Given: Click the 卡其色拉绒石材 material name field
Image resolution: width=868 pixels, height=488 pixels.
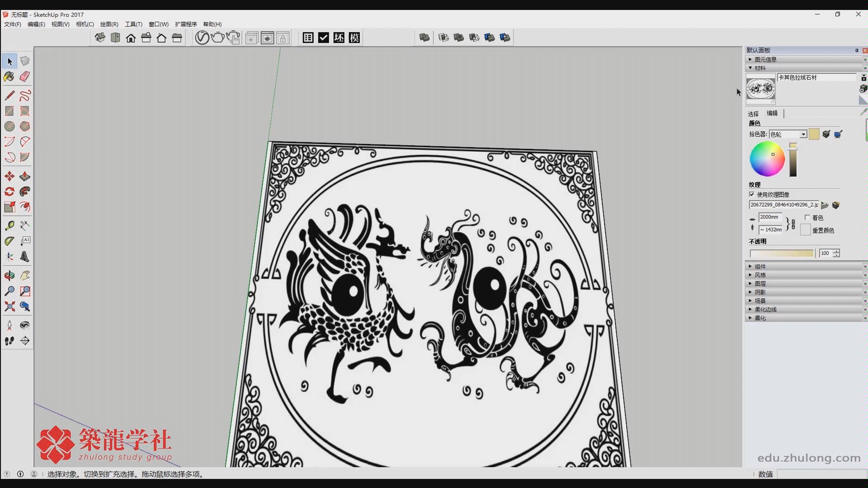Looking at the screenshot, I should coord(817,77).
